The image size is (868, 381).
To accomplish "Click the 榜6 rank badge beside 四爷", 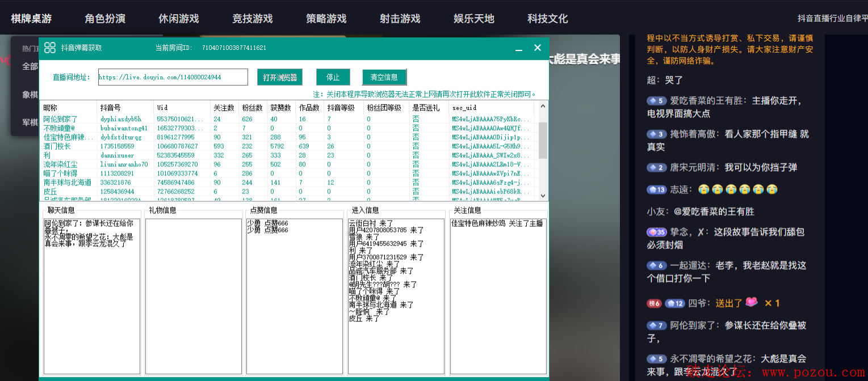I will 654,304.
